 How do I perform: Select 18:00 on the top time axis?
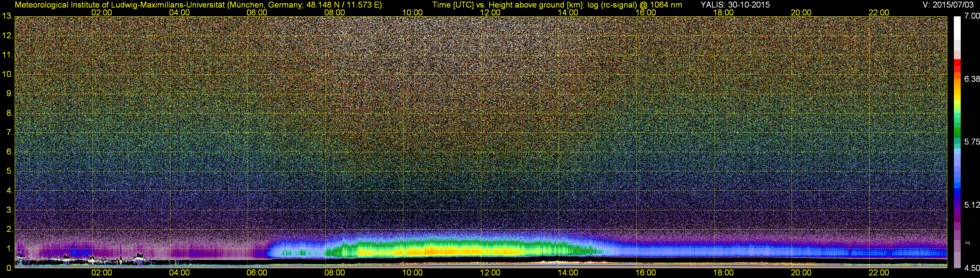pyautogui.click(x=723, y=12)
